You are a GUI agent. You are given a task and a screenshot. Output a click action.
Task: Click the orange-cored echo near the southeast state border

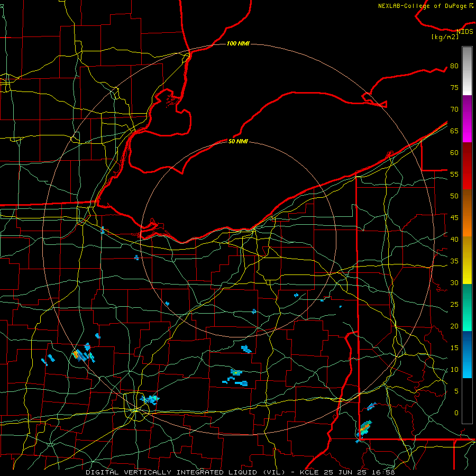(x=365, y=427)
